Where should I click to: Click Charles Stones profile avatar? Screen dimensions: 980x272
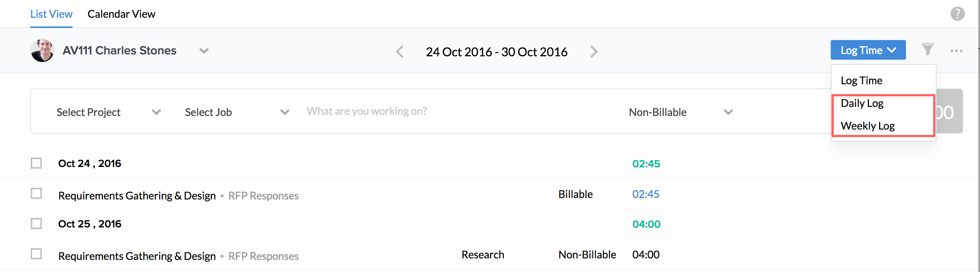[x=42, y=50]
